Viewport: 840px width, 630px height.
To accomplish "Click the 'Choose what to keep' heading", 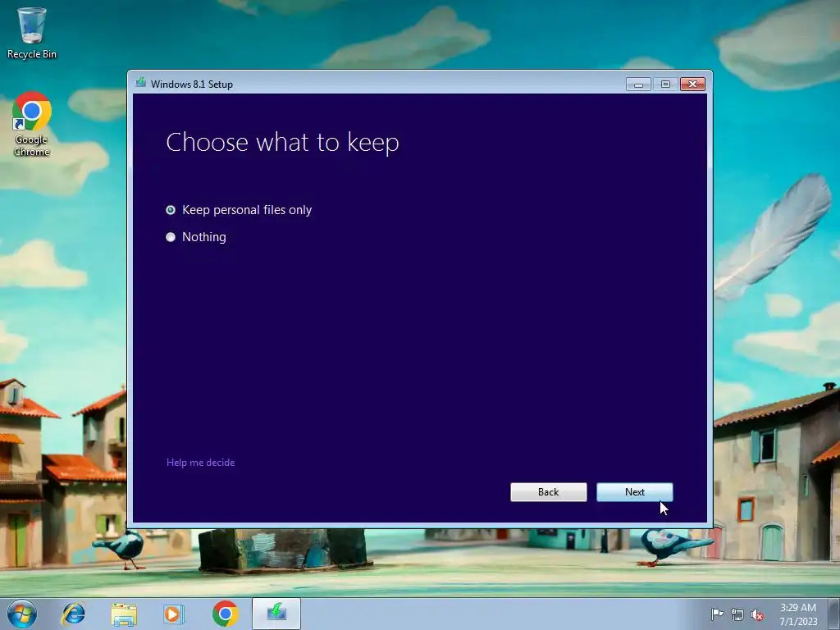I will coord(282,143).
